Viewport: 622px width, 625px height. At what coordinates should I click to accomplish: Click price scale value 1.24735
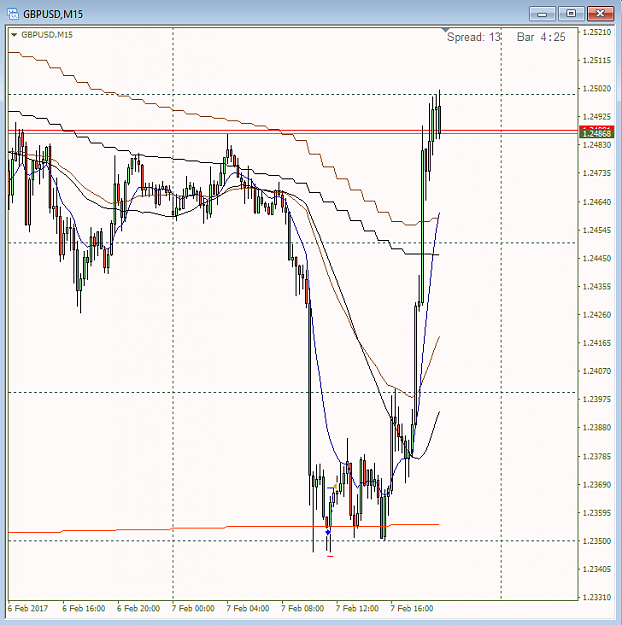point(597,173)
